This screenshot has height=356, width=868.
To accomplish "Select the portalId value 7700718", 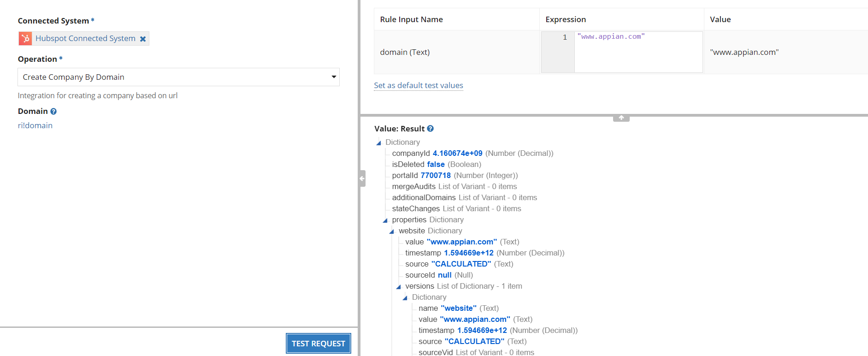I will (x=436, y=176).
